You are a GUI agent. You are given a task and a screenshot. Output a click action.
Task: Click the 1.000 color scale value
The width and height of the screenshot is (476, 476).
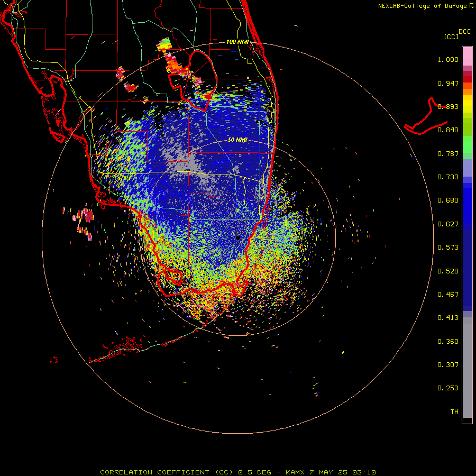[x=448, y=59]
